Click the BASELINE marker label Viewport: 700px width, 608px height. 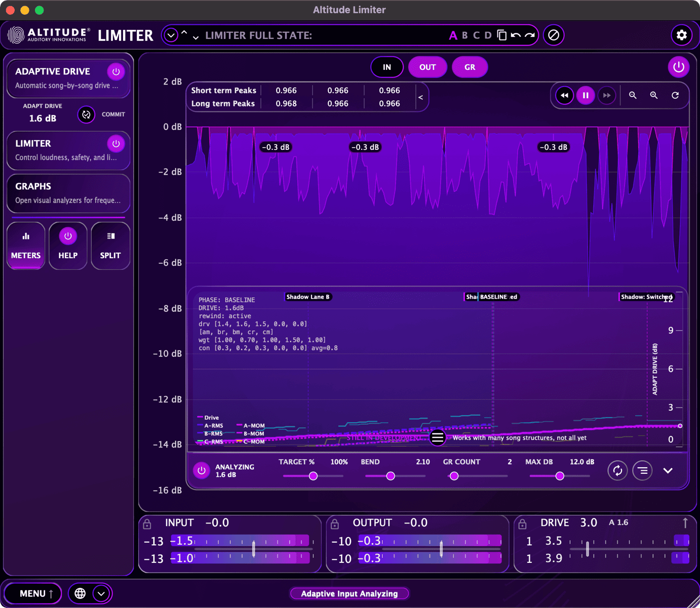(x=493, y=297)
